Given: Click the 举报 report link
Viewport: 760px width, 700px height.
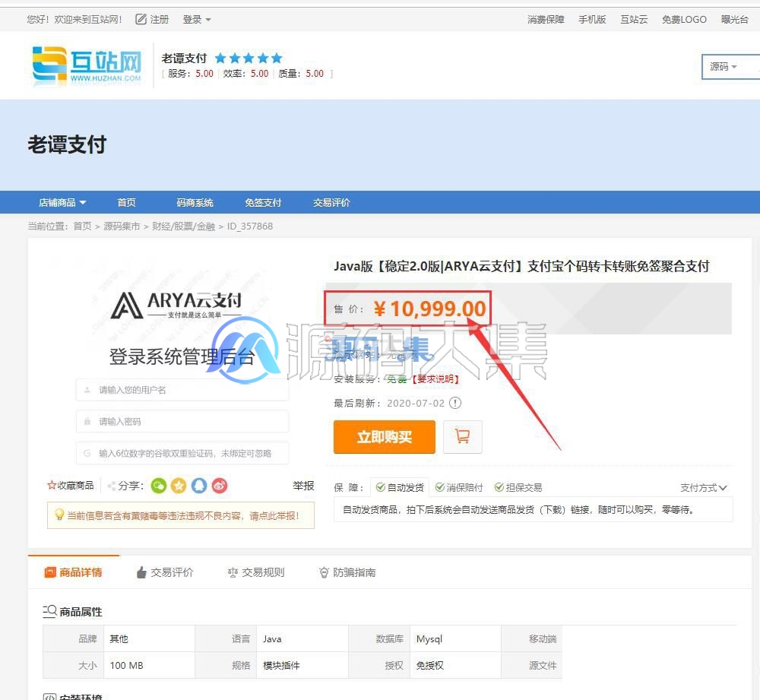Looking at the screenshot, I should coord(303,486).
